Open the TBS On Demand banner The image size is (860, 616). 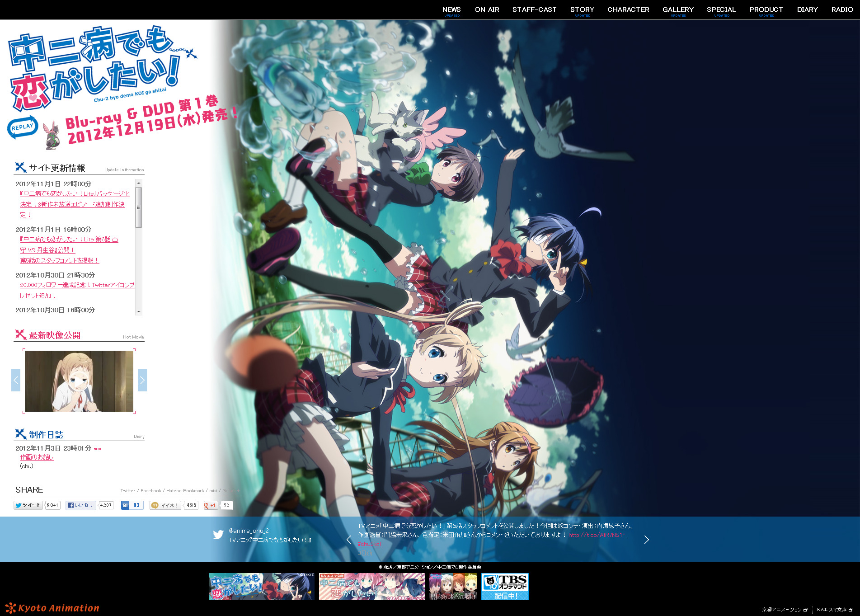pyautogui.click(x=505, y=587)
